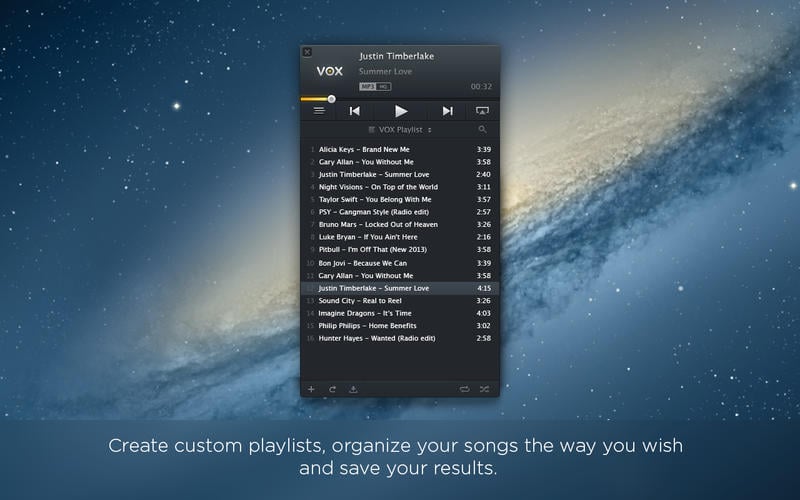The width and height of the screenshot is (800, 500).
Task: Select Bon Jovi – Because We Can
Action: click(x=400, y=263)
